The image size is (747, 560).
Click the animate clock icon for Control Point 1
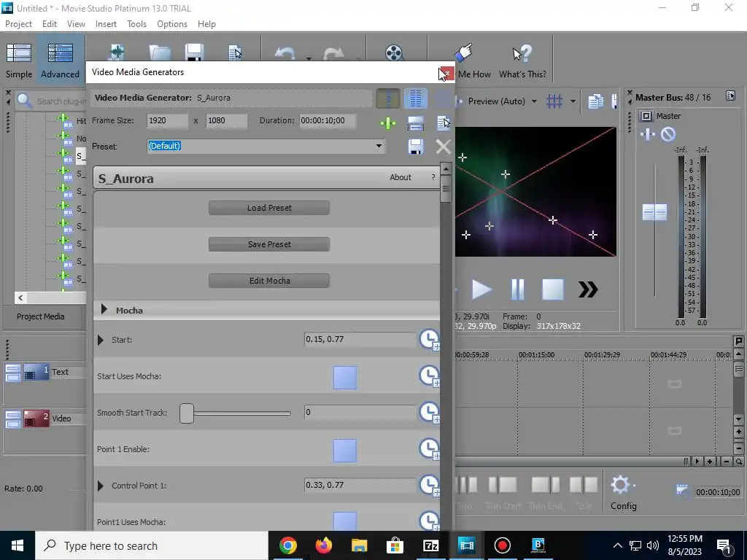point(429,485)
